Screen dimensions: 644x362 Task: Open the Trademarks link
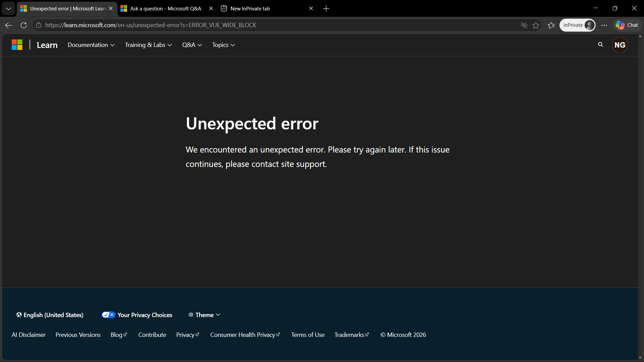click(352, 335)
